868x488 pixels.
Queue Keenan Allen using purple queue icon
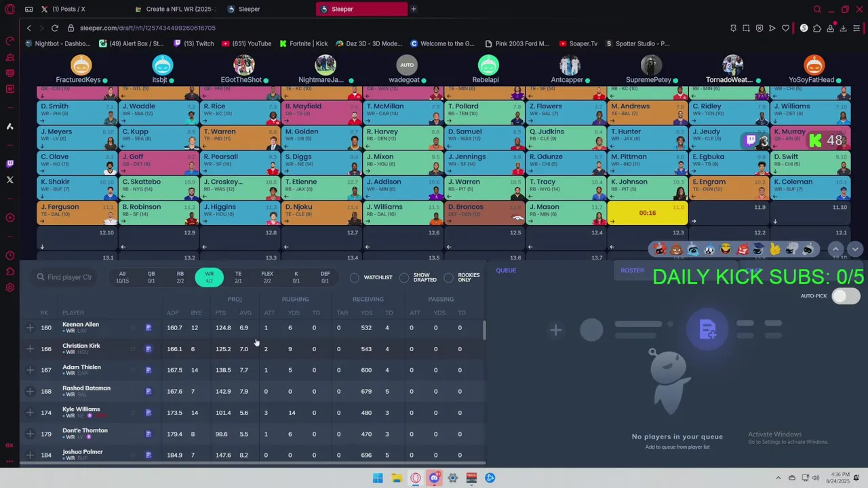(x=149, y=328)
